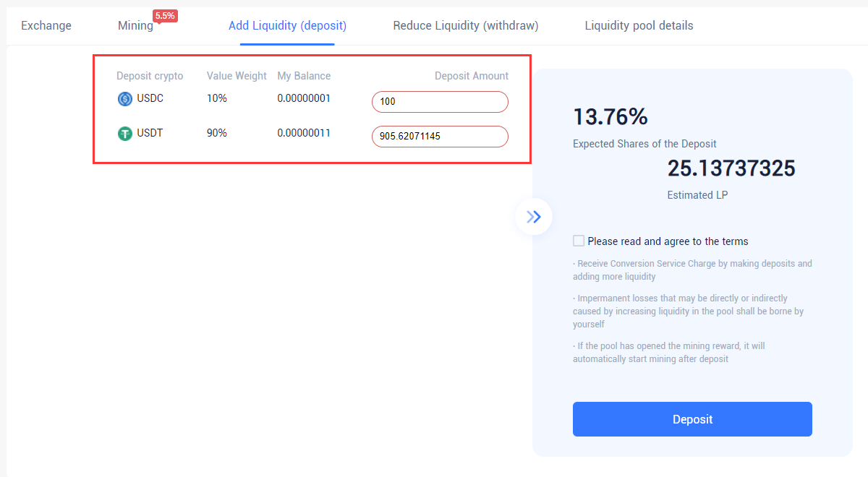Click the blue Deposit button

tap(692, 419)
